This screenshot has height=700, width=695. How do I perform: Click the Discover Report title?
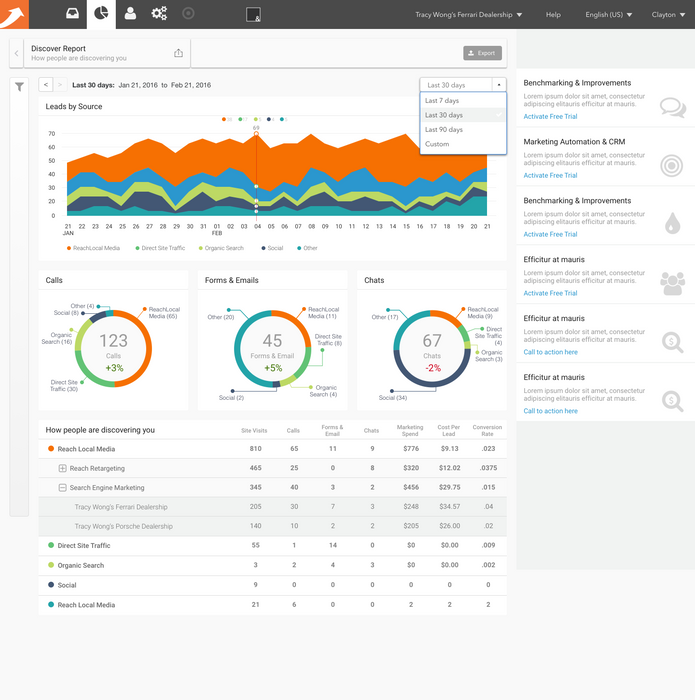[x=58, y=48]
